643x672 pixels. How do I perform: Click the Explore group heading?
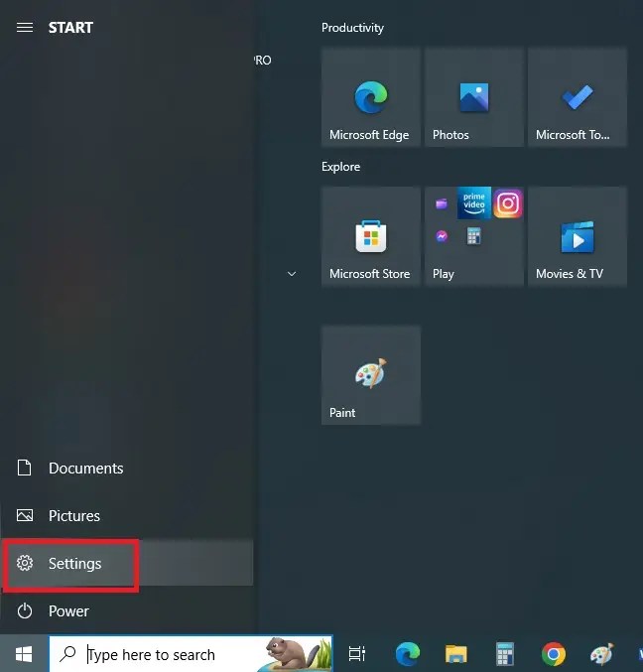(x=340, y=167)
